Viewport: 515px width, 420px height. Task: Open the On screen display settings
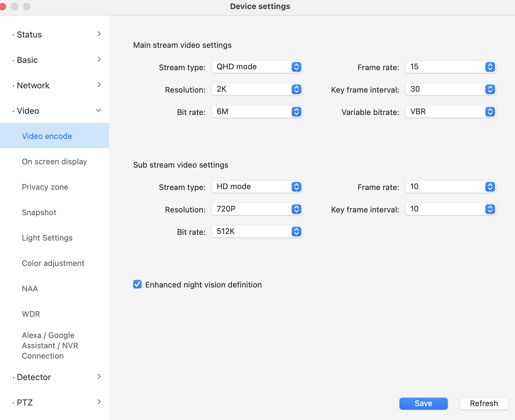coord(54,161)
